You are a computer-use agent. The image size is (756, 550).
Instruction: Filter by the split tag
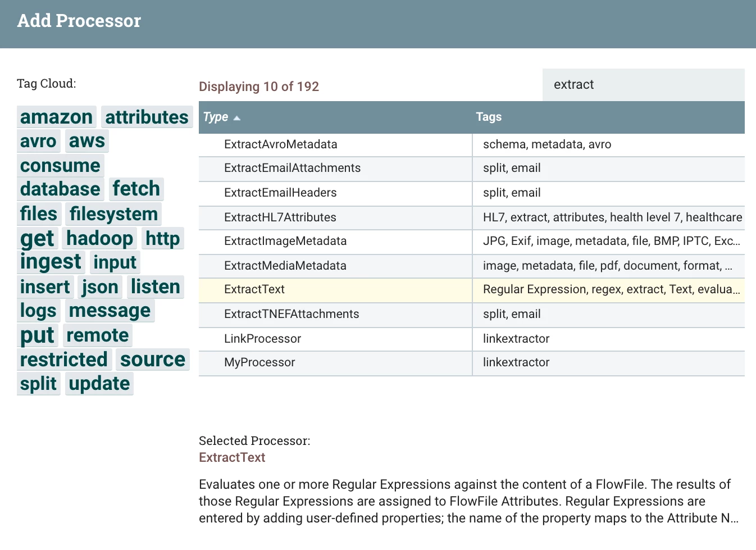[x=39, y=384]
